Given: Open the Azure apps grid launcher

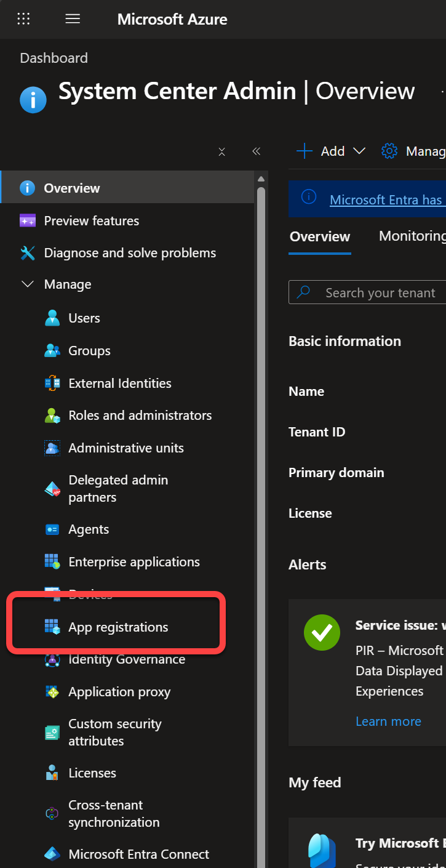Looking at the screenshot, I should [23, 18].
